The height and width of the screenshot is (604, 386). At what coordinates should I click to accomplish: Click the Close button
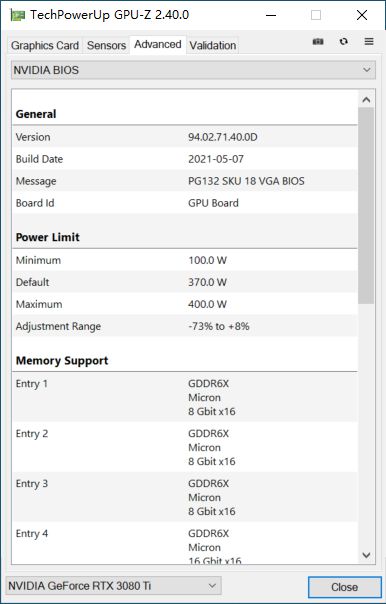[x=344, y=587]
